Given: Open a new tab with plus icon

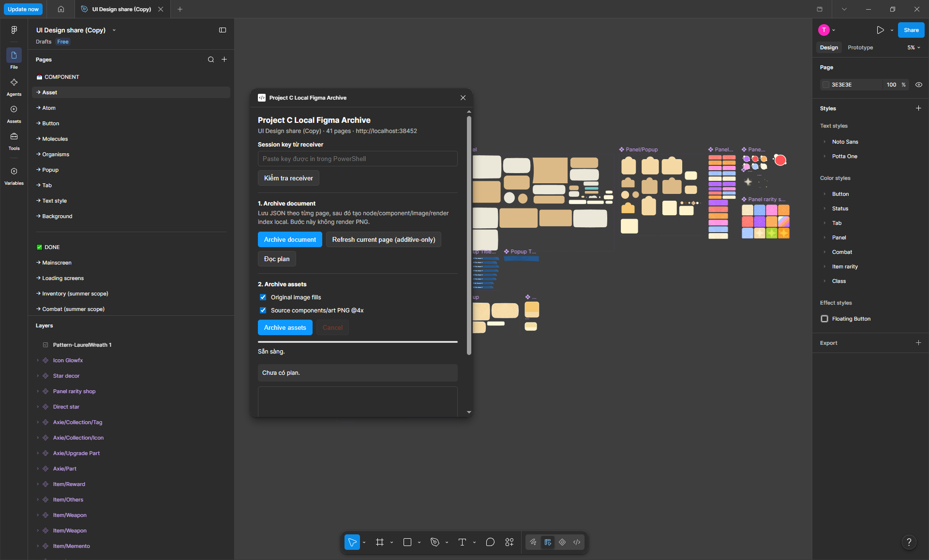Looking at the screenshot, I should tap(180, 9).
